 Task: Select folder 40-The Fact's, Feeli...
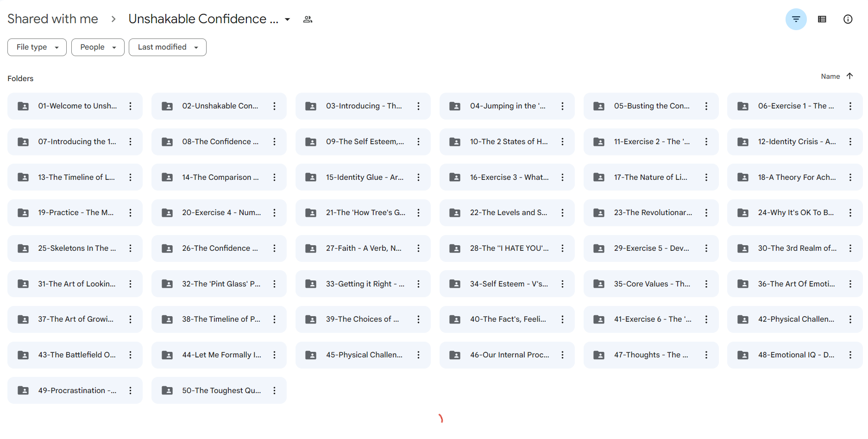click(507, 319)
